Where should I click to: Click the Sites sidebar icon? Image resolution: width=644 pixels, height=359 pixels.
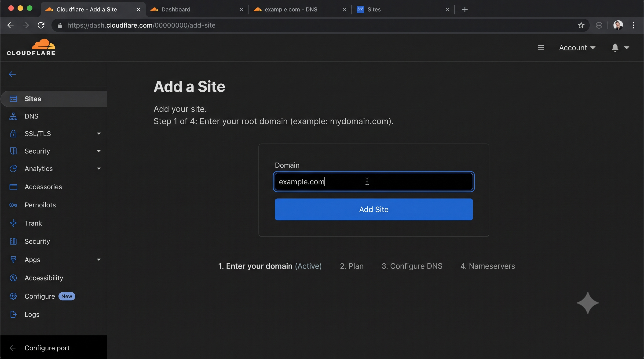point(13,99)
